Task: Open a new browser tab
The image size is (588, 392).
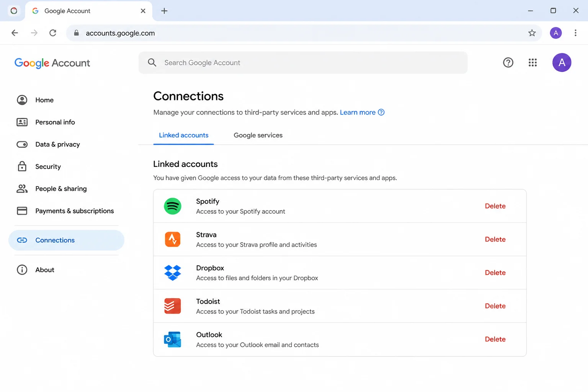Action: pyautogui.click(x=164, y=11)
